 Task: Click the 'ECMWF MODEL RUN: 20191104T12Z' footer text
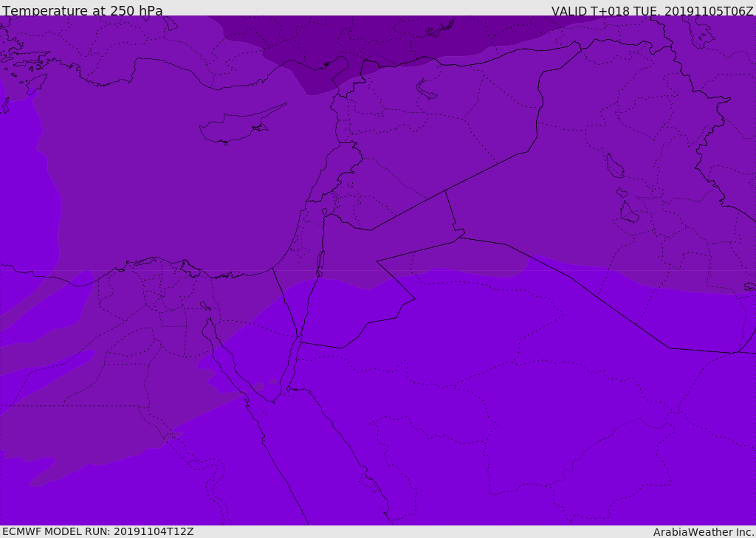click(x=98, y=531)
